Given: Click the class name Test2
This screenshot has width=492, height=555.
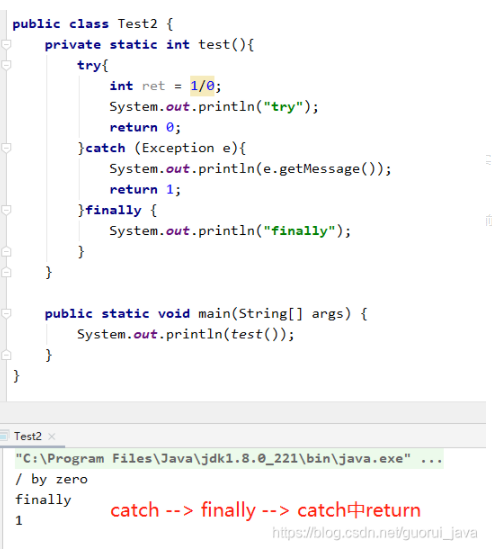Looking at the screenshot, I should click(x=137, y=24).
